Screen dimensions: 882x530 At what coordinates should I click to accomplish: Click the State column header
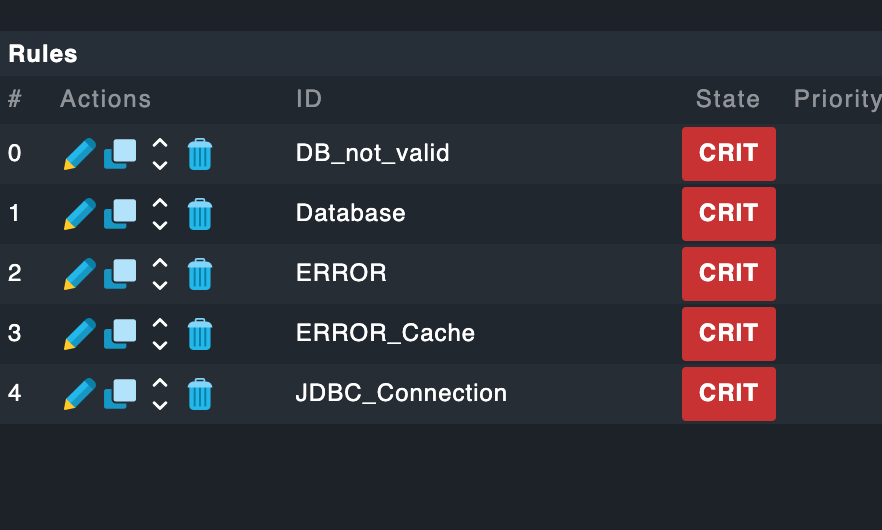(x=727, y=99)
